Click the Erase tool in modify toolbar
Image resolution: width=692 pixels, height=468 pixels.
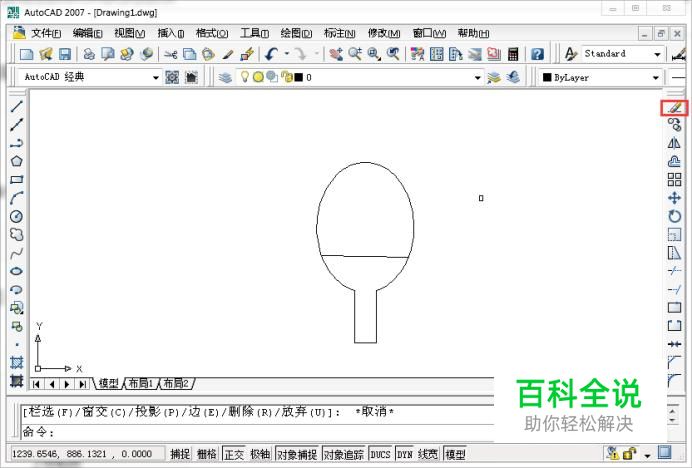pyautogui.click(x=674, y=107)
